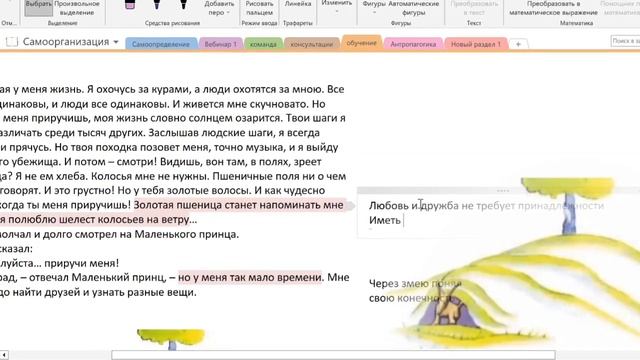The width and height of the screenshot is (640, 360).
Task: Go to the Антропагогика section tab
Action: pyautogui.click(x=413, y=44)
